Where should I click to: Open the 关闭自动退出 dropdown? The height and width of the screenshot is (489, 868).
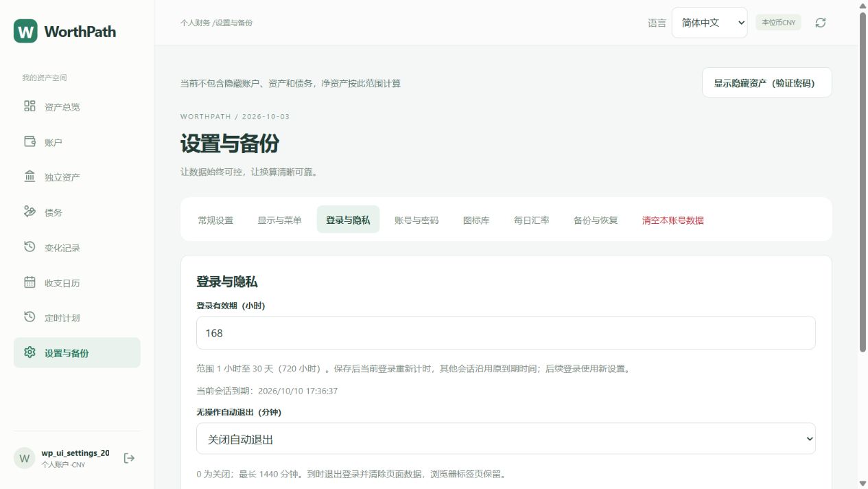click(x=506, y=438)
